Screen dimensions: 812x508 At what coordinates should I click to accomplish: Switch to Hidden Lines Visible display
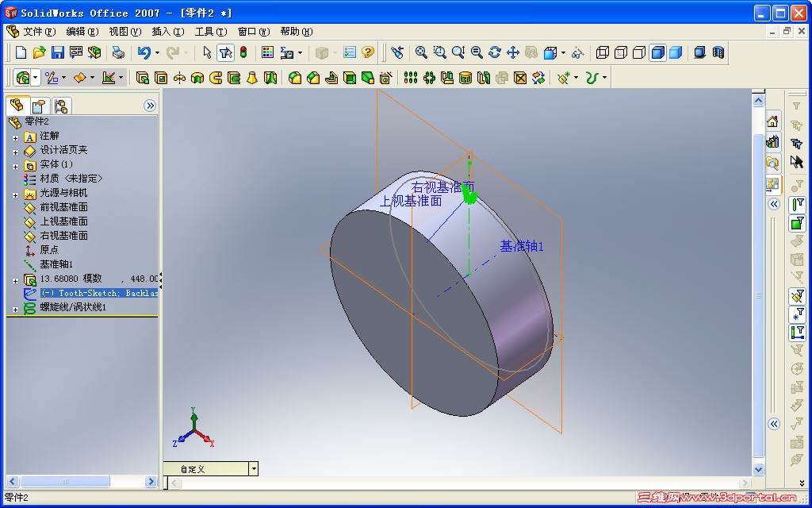tap(621, 52)
